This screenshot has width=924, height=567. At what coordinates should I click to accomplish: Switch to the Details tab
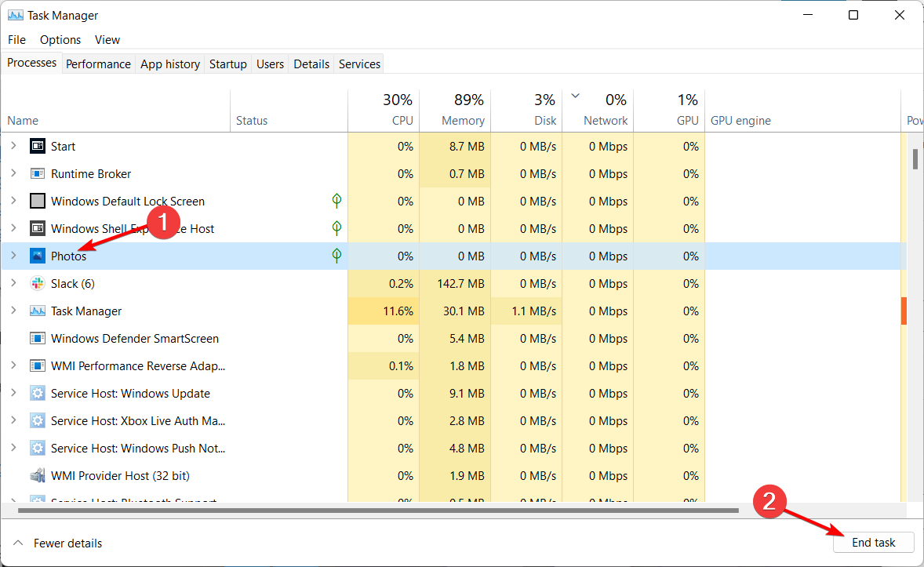[311, 64]
